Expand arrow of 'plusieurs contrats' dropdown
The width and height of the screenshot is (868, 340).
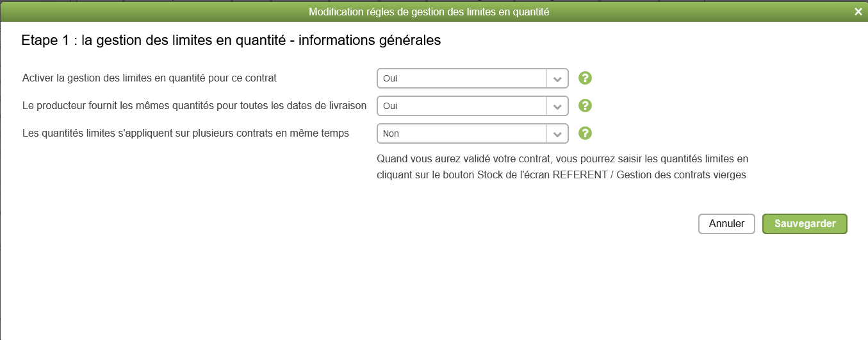(x=557, y=134)
